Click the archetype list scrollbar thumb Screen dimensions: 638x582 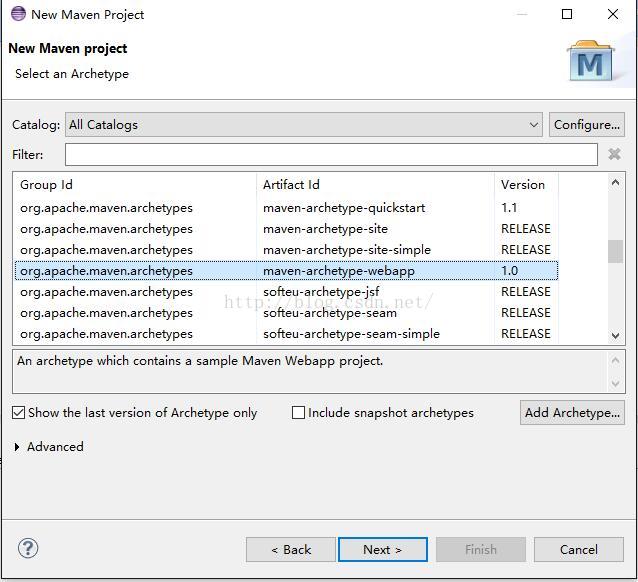click(615, 252)
